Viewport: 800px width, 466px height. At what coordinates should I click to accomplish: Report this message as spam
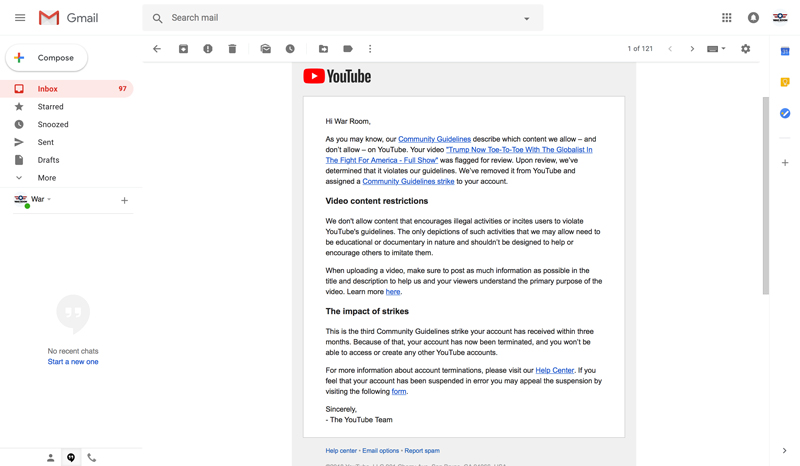(208, 49)
